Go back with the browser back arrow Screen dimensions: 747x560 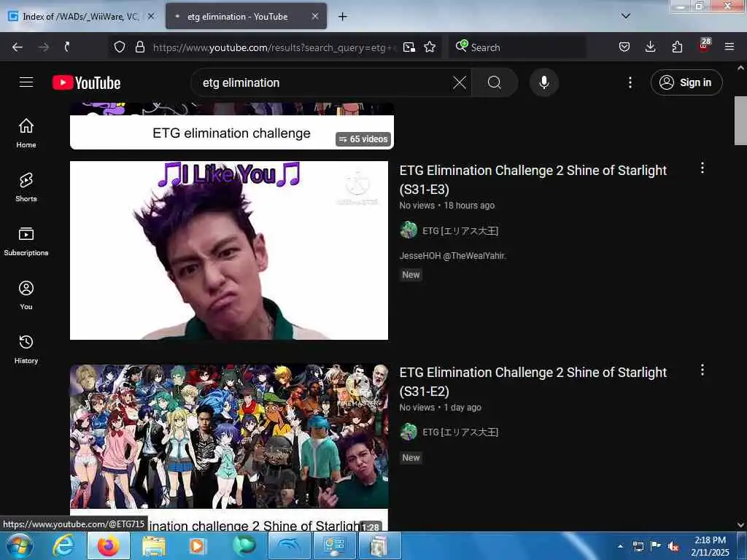coord(18,47)
